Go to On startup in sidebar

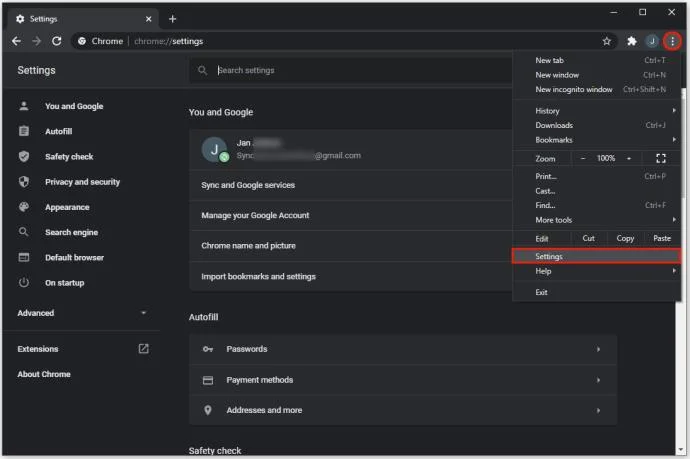(x=64, y=283)
